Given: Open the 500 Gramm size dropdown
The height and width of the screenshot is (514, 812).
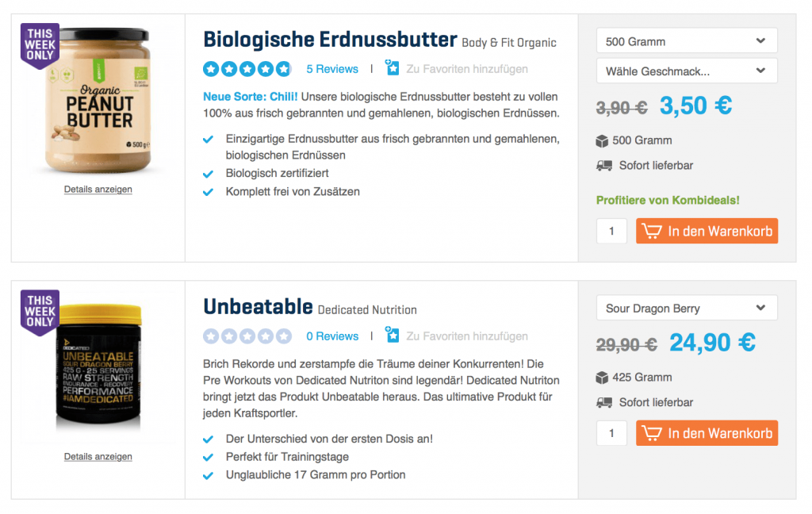Looking at the screenshot, I should [686, 41].
